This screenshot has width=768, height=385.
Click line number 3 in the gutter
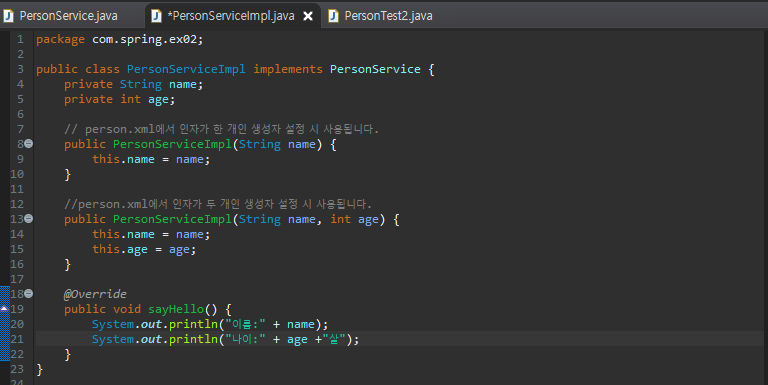point(20,69)
